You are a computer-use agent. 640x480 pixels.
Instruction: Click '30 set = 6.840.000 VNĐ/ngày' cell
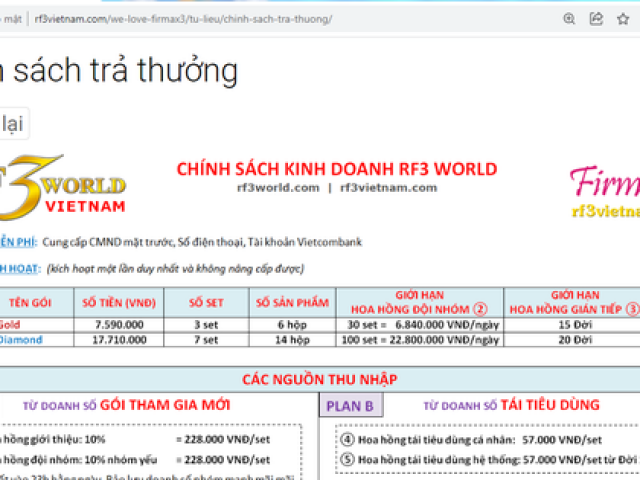click(420, 325)
